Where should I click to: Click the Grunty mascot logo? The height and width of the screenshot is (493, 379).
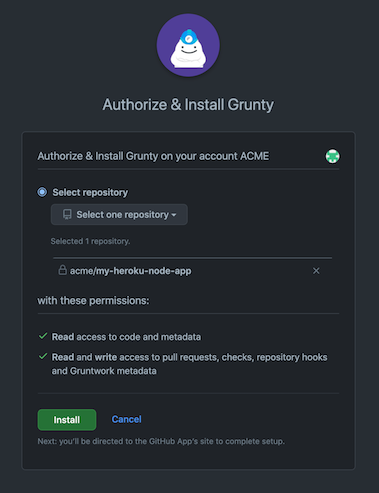(x=188, y=45)
